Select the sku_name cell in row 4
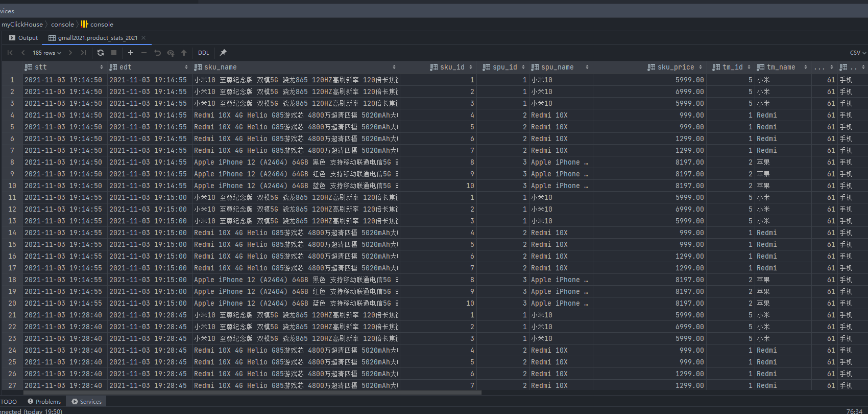Viewport: 868px width, 414px height. click(296, 115)
